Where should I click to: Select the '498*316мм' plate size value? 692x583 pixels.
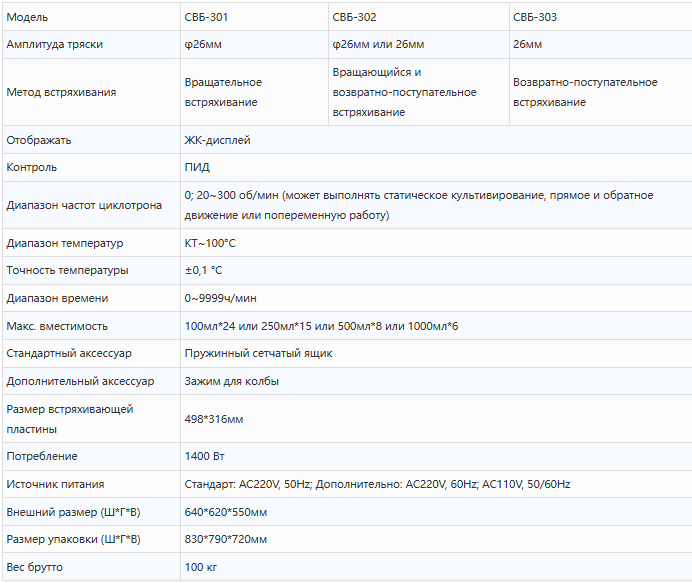click(x=214, y=419)
